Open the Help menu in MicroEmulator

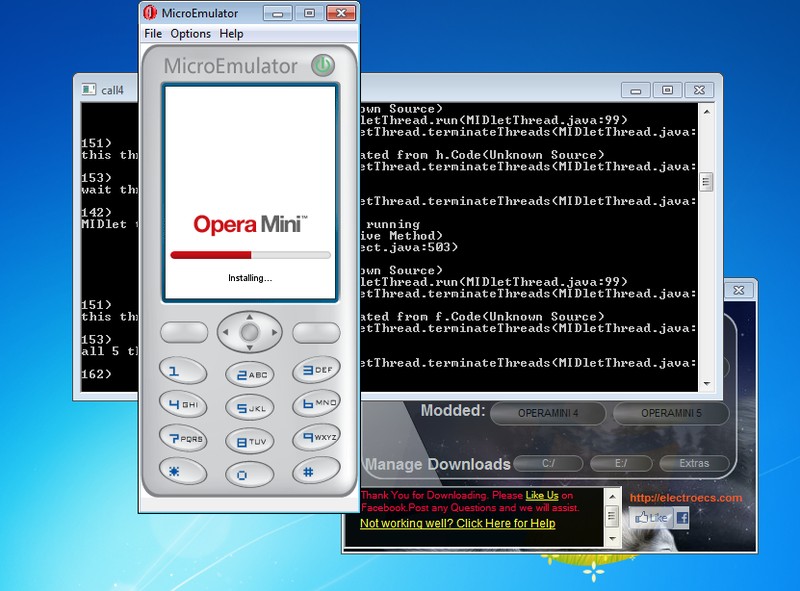230,33
